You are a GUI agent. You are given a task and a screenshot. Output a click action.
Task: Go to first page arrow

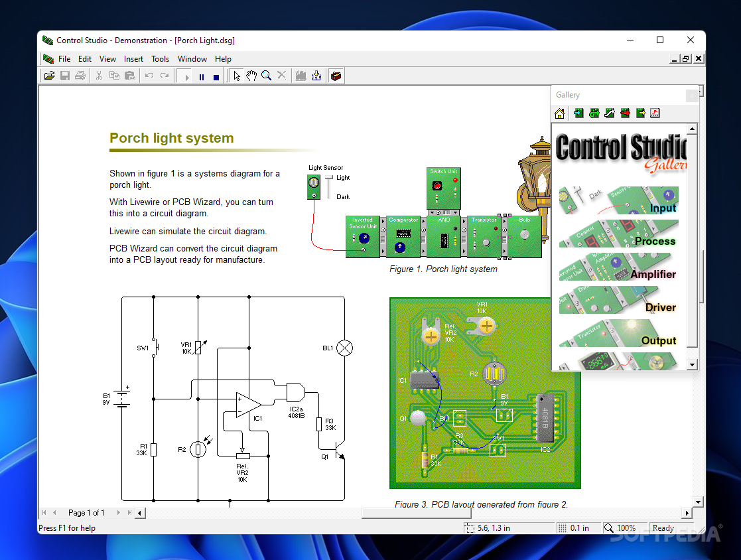44,513
